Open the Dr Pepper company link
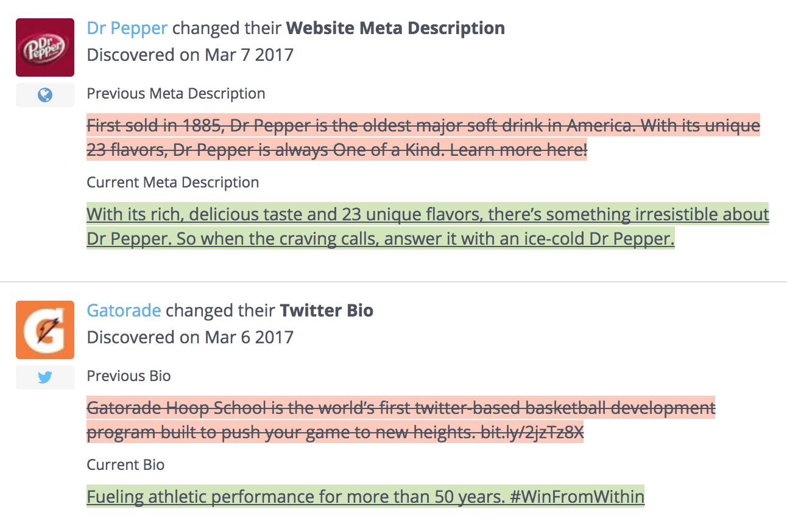This screenshot has width=787, height=532. (127, 28)
